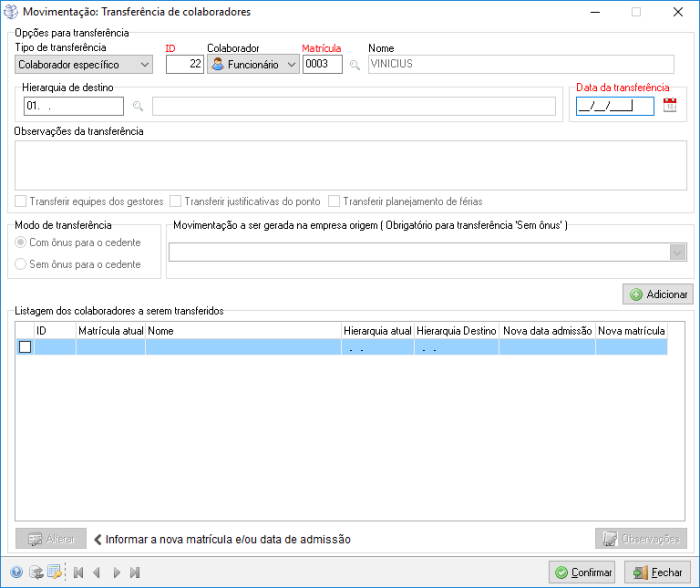Click the Data da transferência field
This screenshot has height=588, width=700.
(x=614, y=106)
